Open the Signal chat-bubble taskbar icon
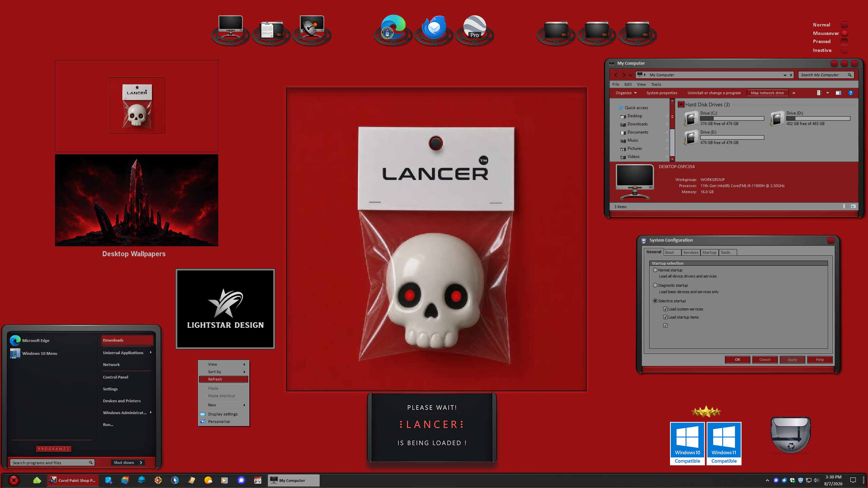This screenshot has width=868, height=488. point(241,480)
